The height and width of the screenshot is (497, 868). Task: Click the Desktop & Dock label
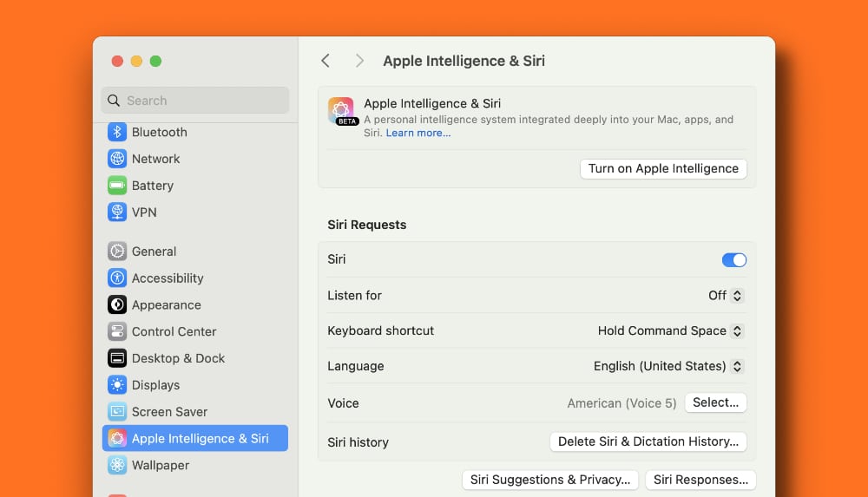tap(178, 358)
